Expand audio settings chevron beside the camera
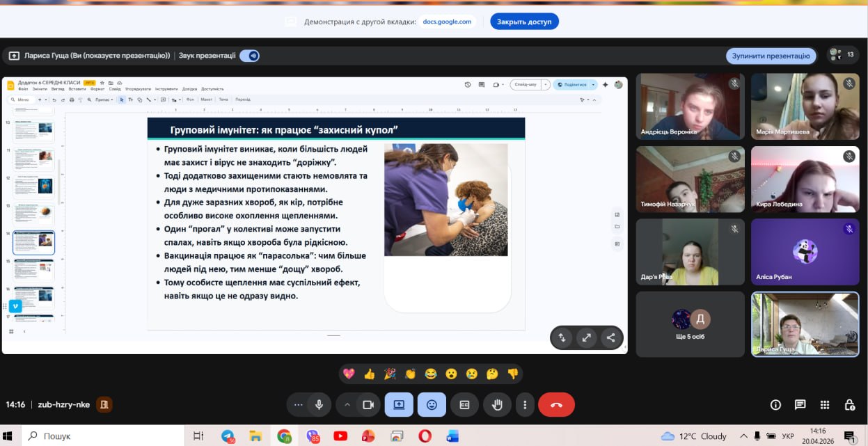The image size is (868, 446). point(347,404)
